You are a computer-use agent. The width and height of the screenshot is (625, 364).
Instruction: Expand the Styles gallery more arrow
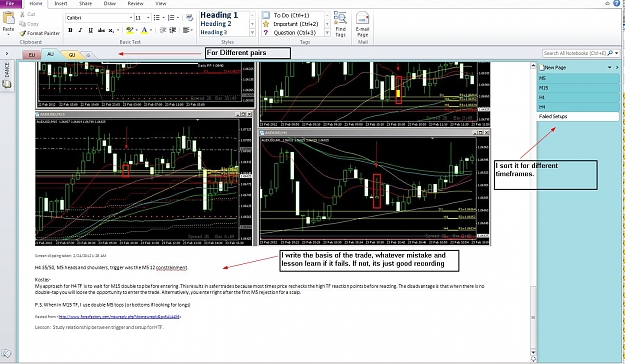click(x=252, y=33)
